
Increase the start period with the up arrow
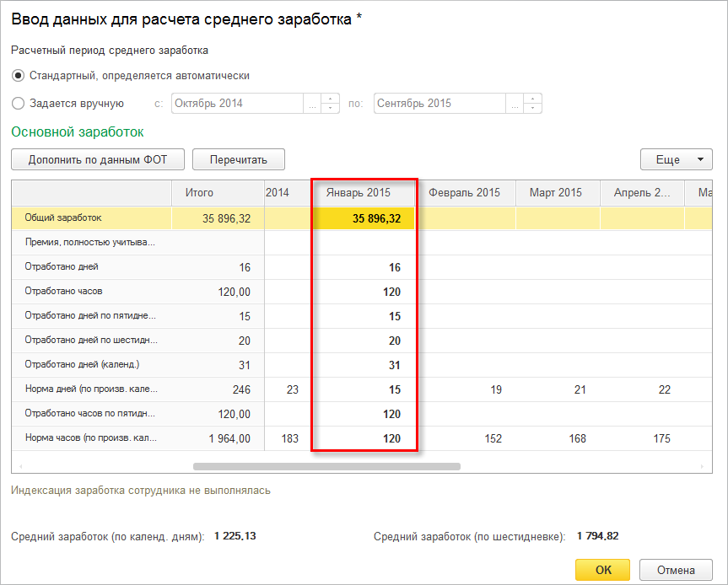pos(330,99)
